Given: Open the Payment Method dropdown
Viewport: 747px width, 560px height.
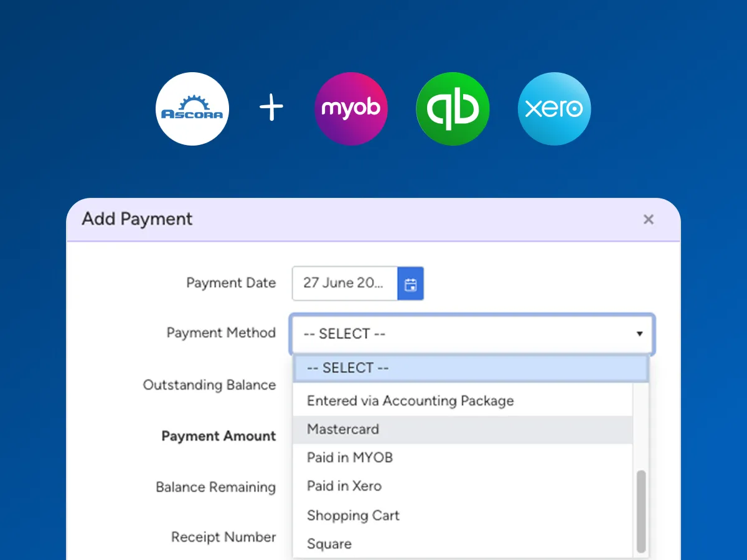Looking at the screenshot, I should (472, 334).
